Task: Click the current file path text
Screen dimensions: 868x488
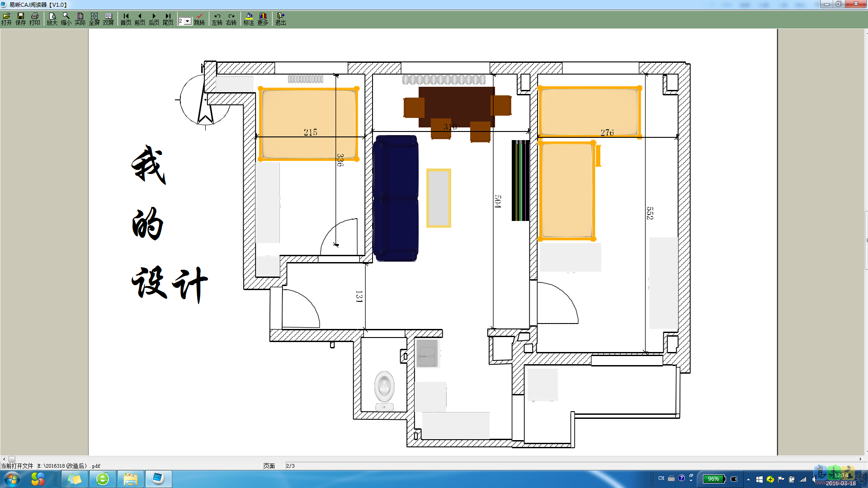Action: coord(69,466)
